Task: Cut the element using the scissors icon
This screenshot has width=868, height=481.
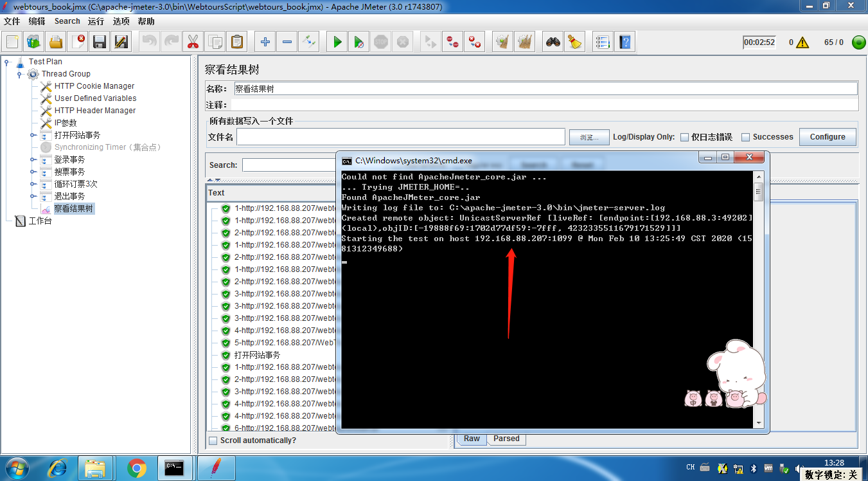Action: pyautogui.click(x=192, y=42)
